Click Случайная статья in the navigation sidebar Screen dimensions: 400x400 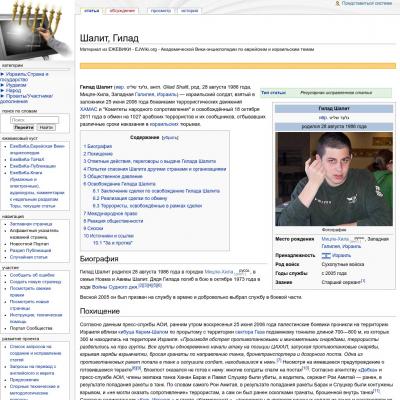[29, 257]
